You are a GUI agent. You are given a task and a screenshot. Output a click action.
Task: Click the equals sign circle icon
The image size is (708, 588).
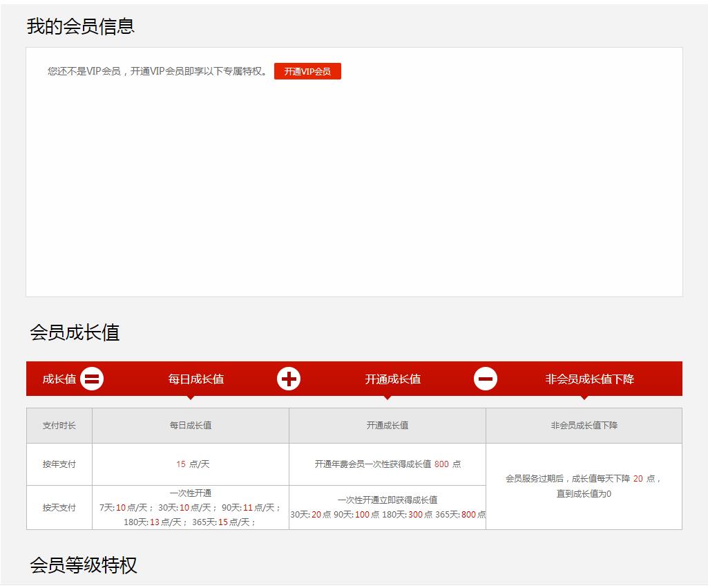pyautogui.click(x=92, y=379)
